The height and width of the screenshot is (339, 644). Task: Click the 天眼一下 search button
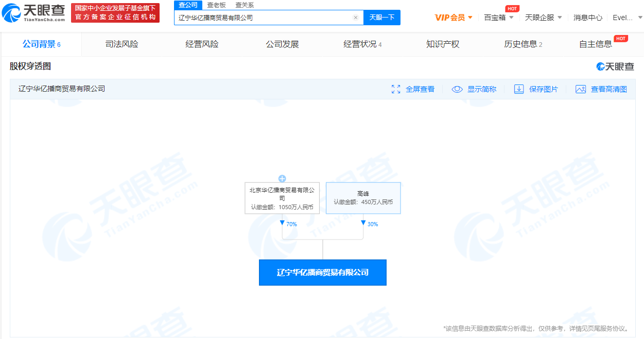pos(382,18)
